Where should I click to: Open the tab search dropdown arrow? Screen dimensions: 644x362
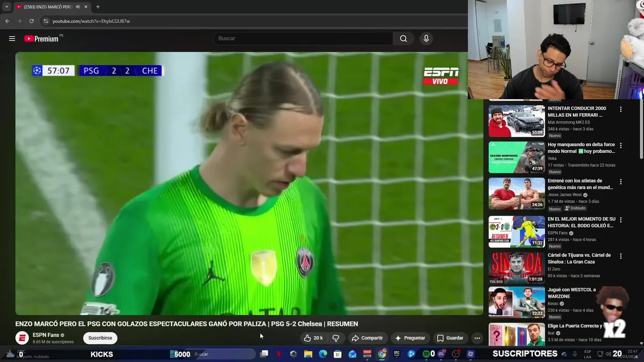click(x=7, y=7)
